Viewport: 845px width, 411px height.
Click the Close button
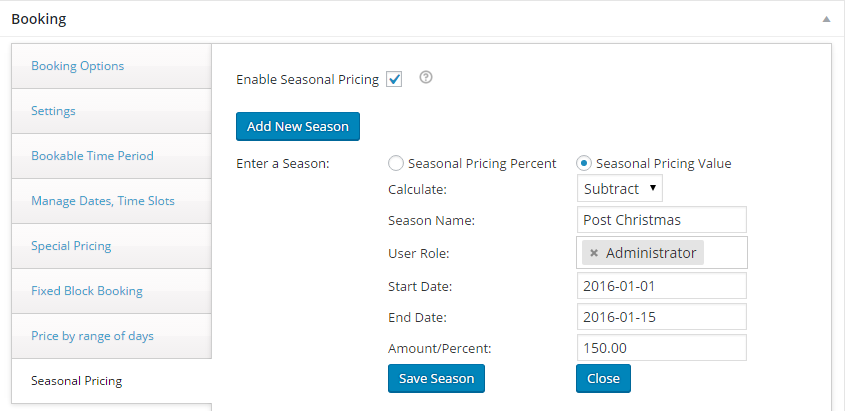click(x=604, y=379)
